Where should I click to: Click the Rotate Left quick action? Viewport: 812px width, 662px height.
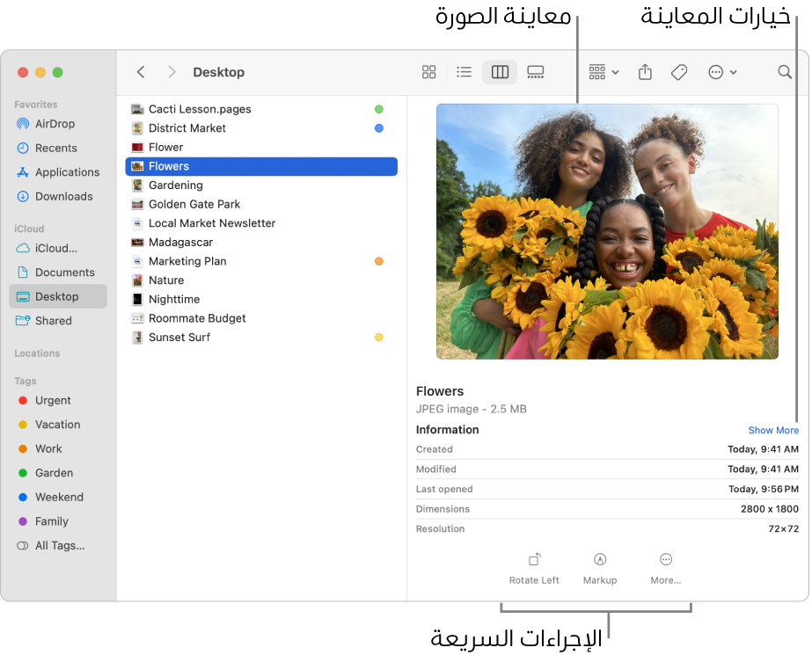coord(534,569)
